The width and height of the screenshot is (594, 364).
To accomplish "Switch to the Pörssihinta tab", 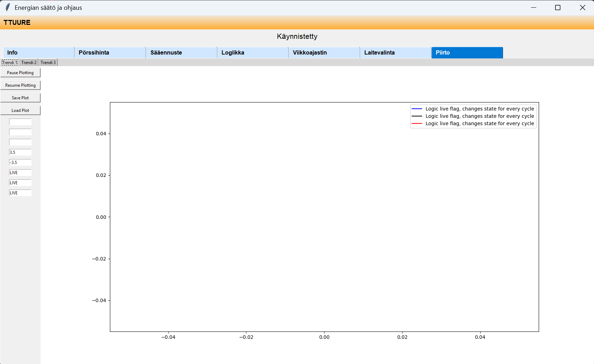I will (110, 52).
